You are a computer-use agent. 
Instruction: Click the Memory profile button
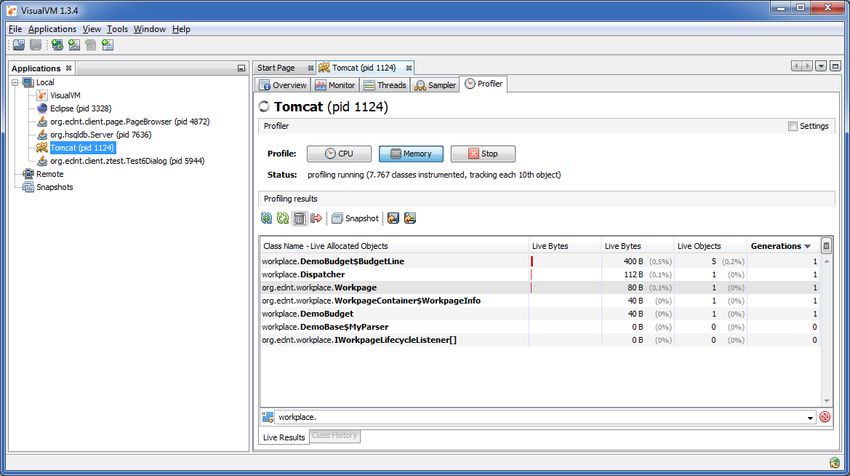pyautogui.click(x=411, y=154)
